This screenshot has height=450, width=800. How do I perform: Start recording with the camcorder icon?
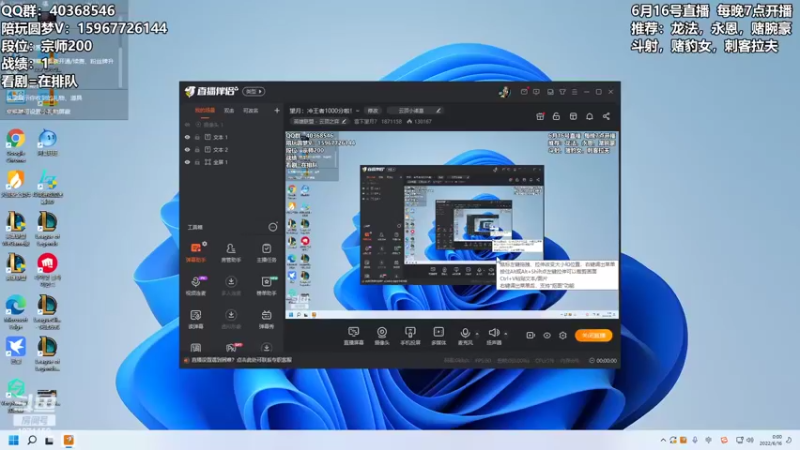point(530,335)
